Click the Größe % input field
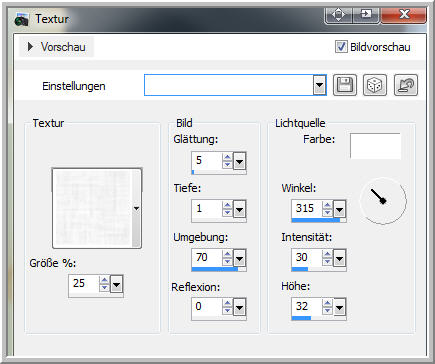 pyautogui.click(x=84, y=284)
